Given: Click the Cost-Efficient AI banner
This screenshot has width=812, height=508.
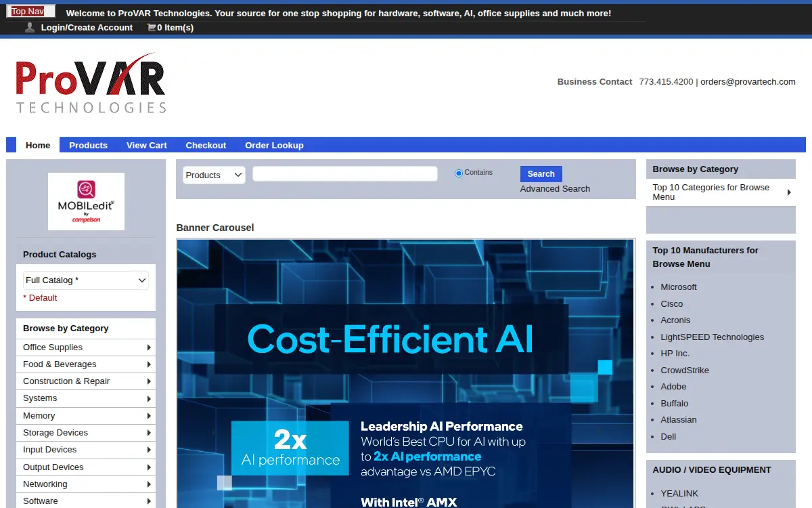Looking at the screenshot, I should (x=405, y=373).
